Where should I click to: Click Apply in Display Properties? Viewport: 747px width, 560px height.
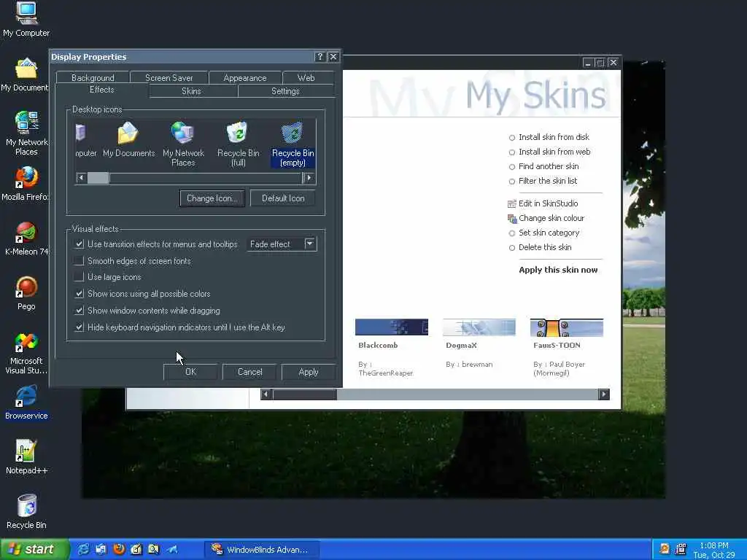[x=309, y=372]
